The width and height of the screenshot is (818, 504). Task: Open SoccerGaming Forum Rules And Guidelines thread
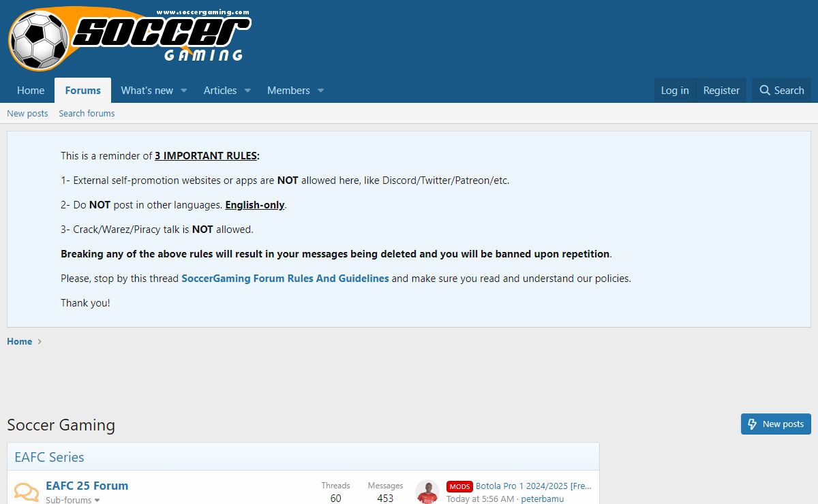pyautogui.click(x=285, y=278)
